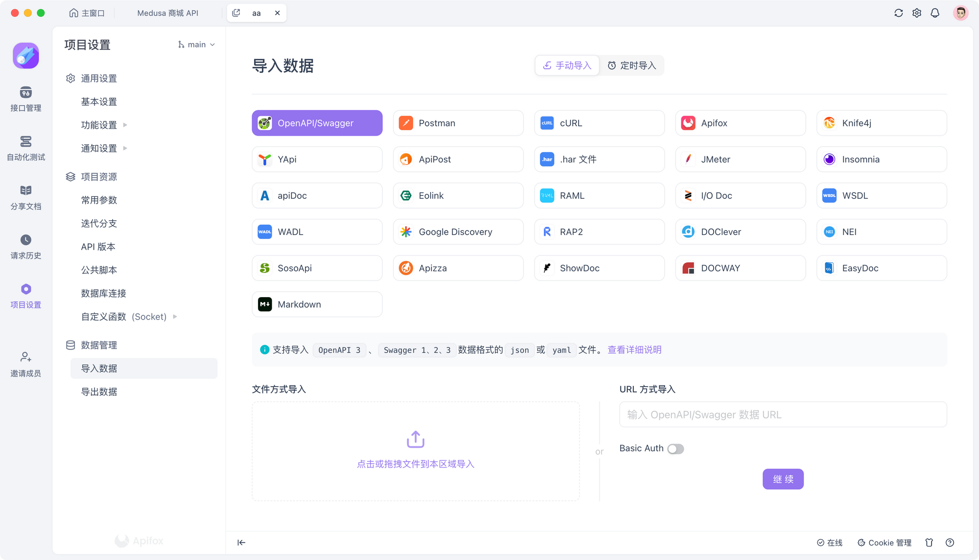This screenshot has width=979, height=560.
Task: Click the URL input field for Swagger
Action: (783, 414)
